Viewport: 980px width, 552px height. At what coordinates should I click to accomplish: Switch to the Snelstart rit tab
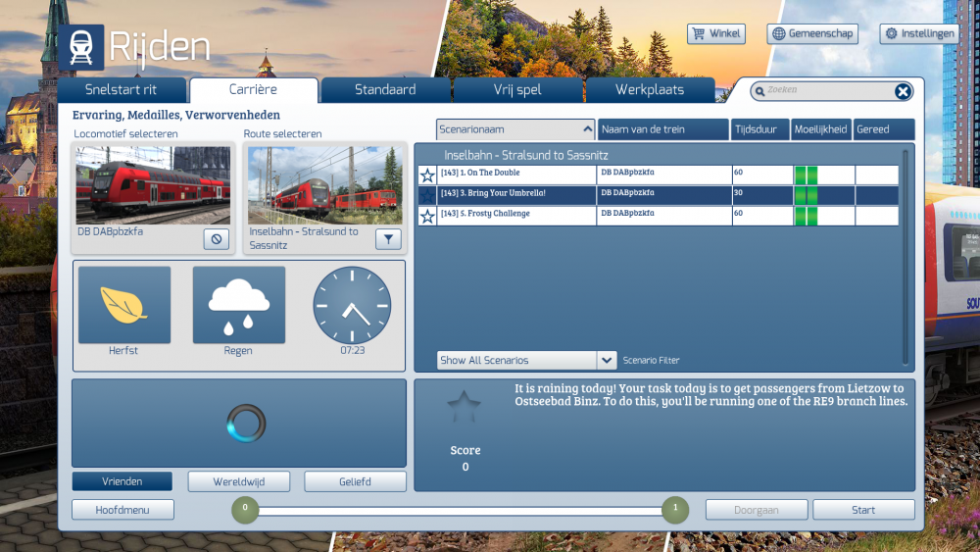[x=122, y=90]
